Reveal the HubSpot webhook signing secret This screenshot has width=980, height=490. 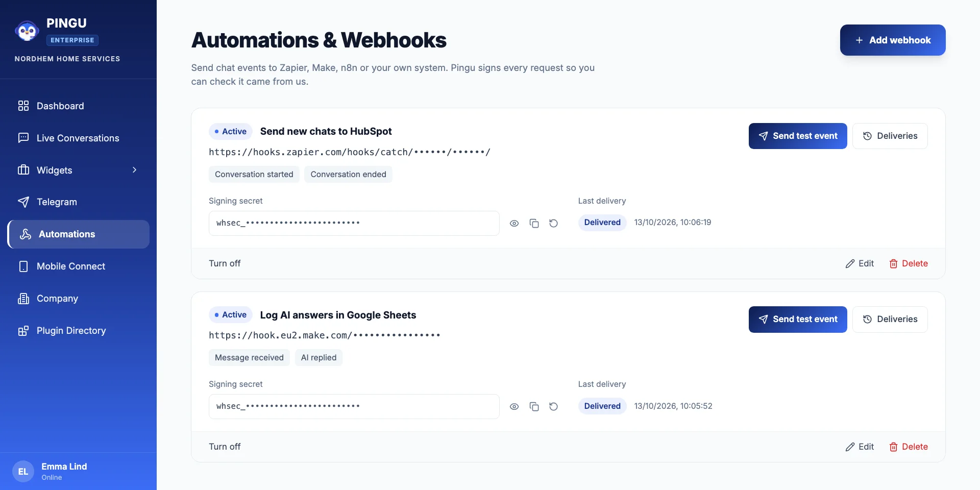point(514,223)
